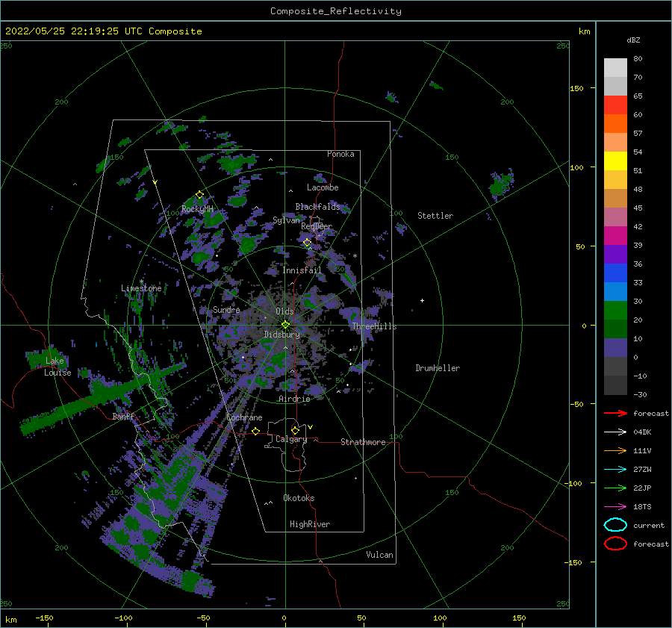The width and height of the screenshot is (672, 628).
Task: Pick the green 20-30 dBZ swatch
Action: pyautogui.click(x=615, y=311)
